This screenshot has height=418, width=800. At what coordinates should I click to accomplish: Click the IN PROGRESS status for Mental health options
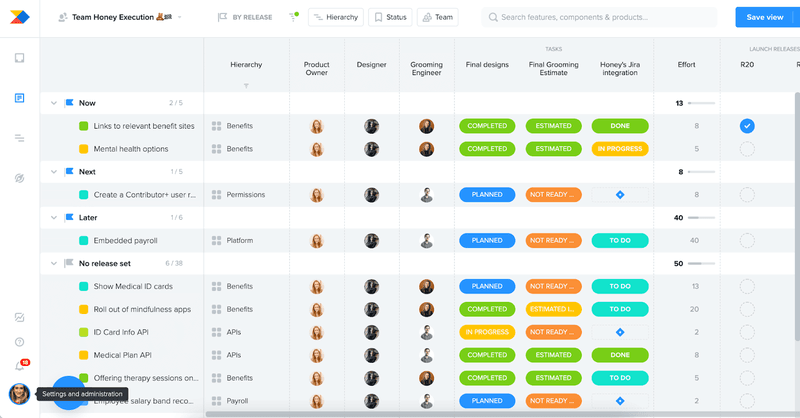point(619,149)
